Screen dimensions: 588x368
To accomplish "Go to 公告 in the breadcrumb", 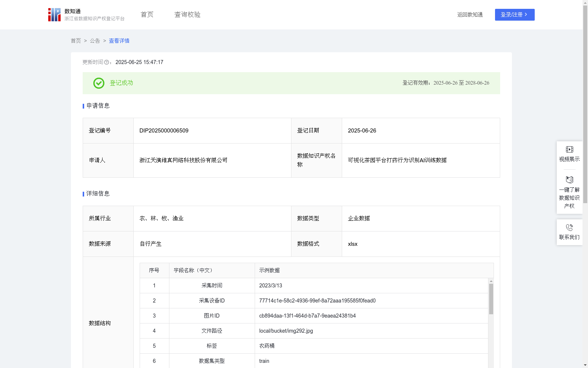I will (95, 41).
